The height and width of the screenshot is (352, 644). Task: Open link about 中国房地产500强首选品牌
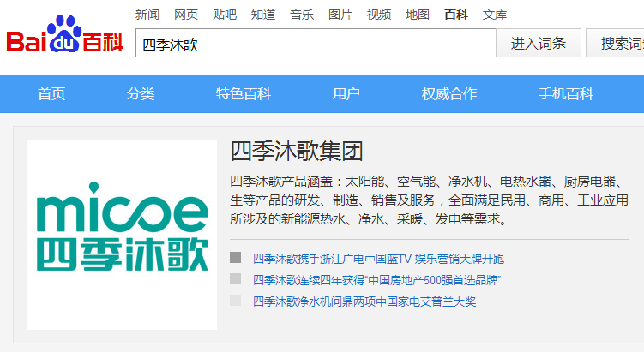coord(376,280)
